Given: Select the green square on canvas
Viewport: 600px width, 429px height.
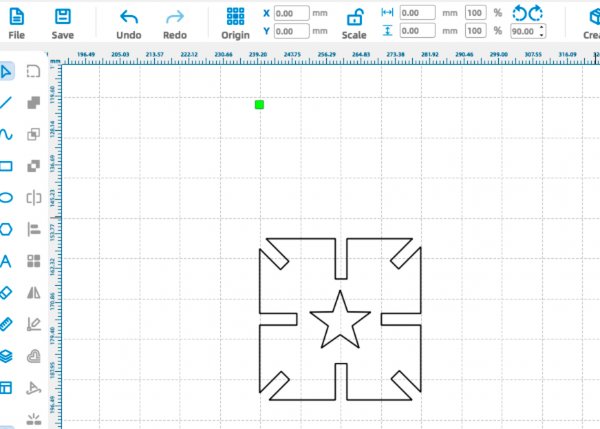Looking at the screenshot, I should [x=259, y=104].
